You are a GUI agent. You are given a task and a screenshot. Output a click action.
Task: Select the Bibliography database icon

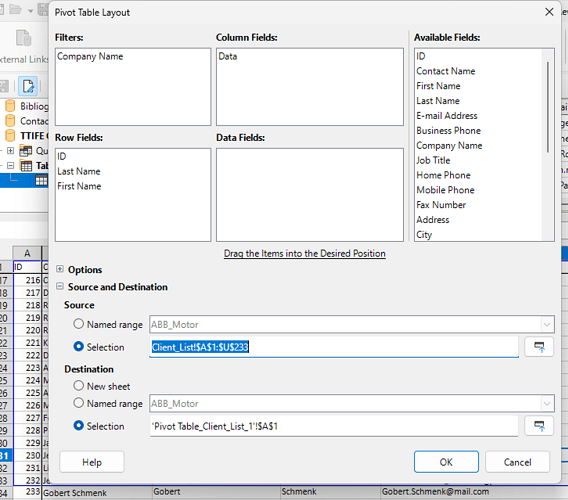10,106
